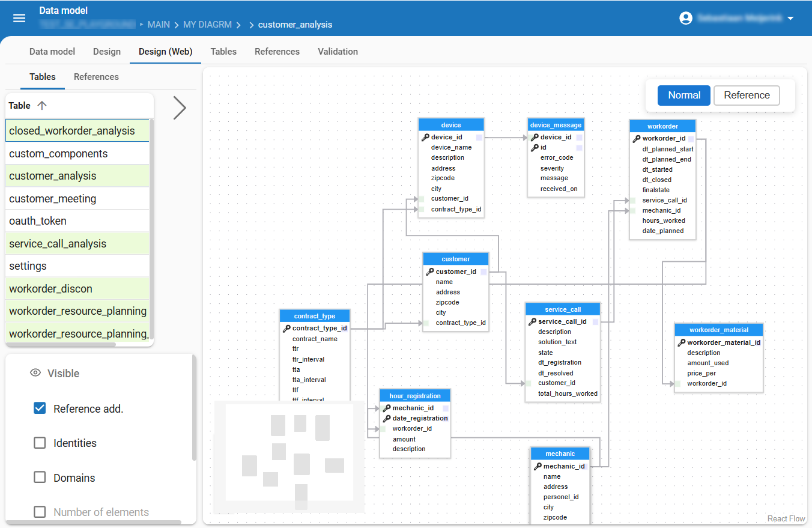Click the key icon beside workorder_id in workorder table

(637, 138)
